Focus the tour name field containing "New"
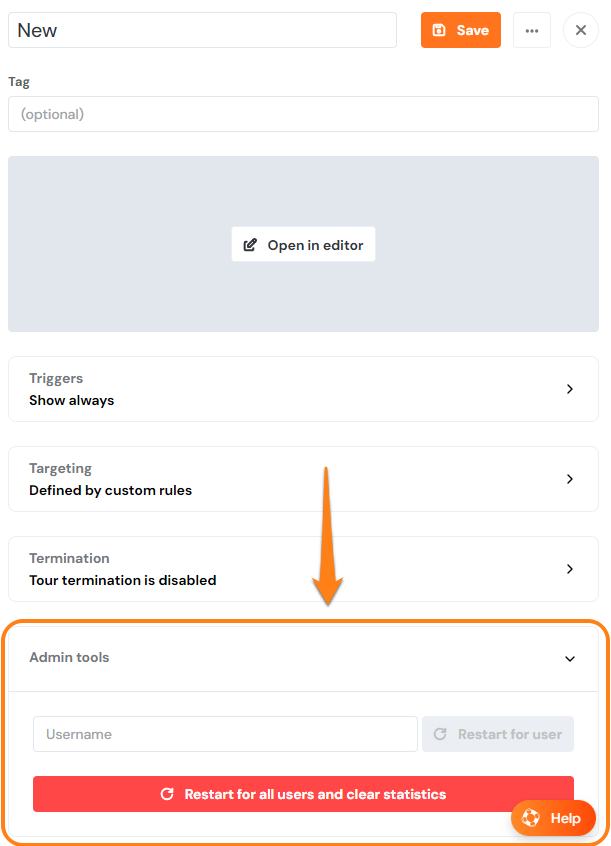 [x=202, y=30]
